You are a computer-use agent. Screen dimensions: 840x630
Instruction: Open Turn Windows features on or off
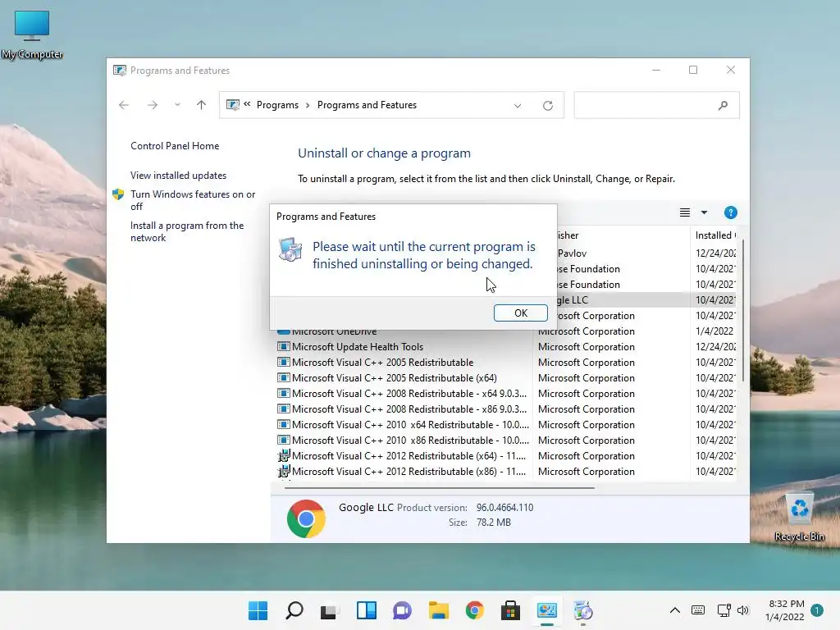coord(193,200)
